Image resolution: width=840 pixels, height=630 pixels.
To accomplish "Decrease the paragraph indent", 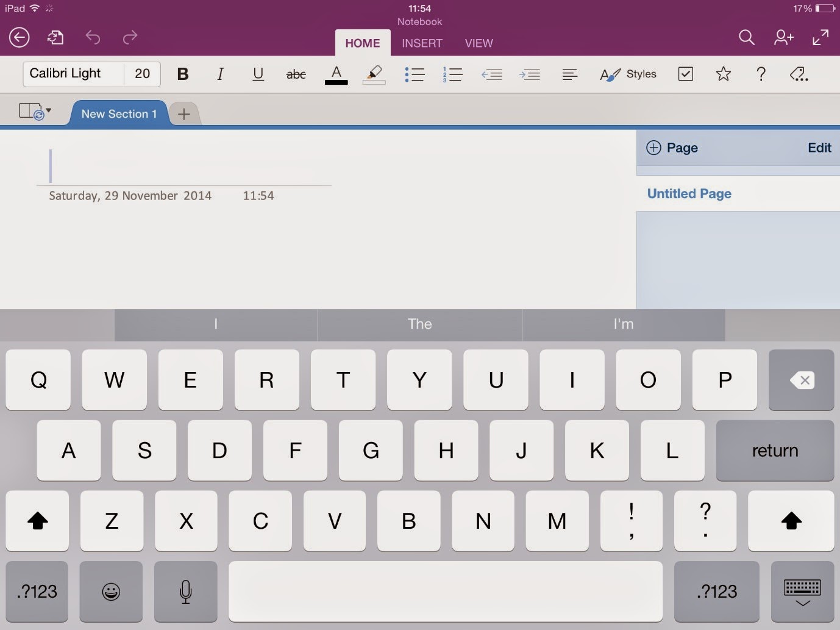I will tap(491, 74).
